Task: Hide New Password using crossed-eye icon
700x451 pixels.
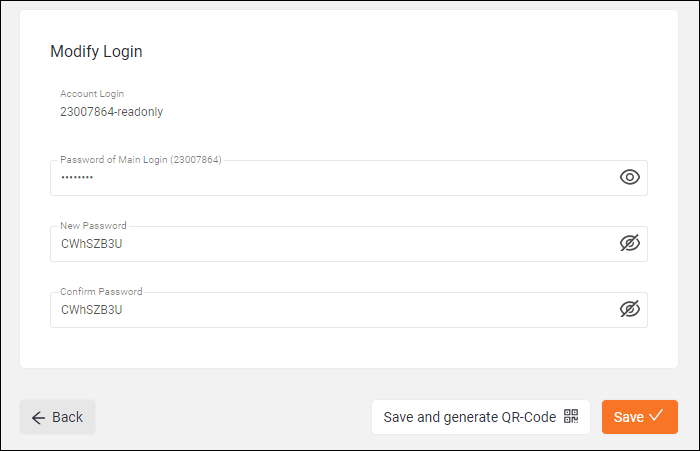Action: point(629,243)
